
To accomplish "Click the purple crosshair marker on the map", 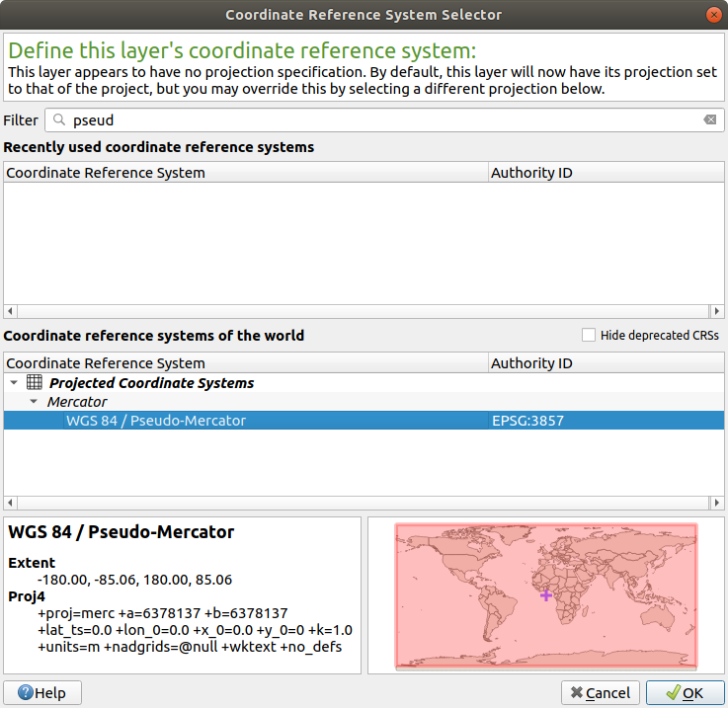I will (547, 594).
